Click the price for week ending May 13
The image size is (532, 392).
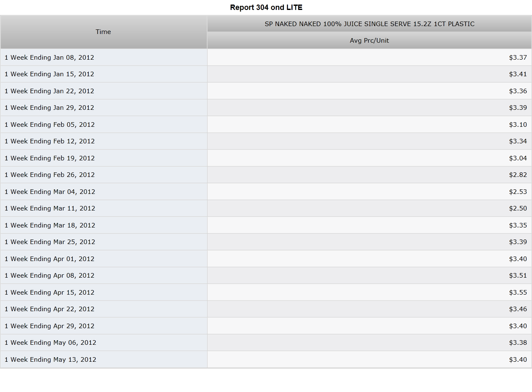pyautogui.click(x=518, y=360)
